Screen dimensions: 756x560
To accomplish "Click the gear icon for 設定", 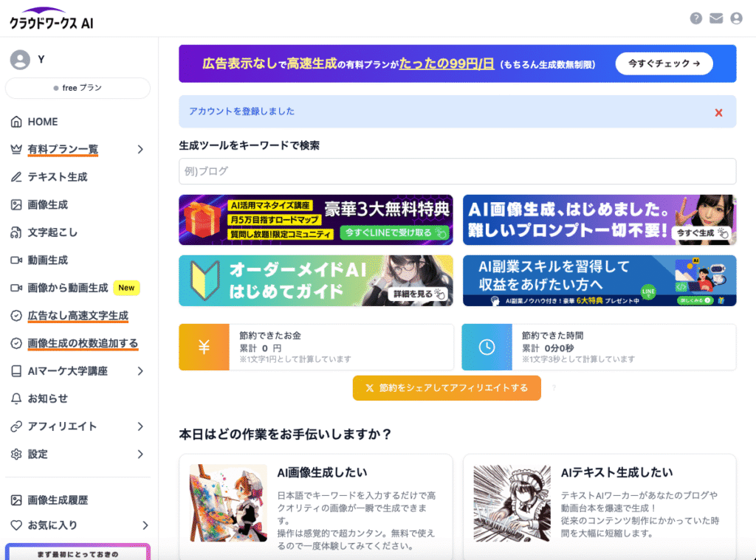I will tap(16, 454).
